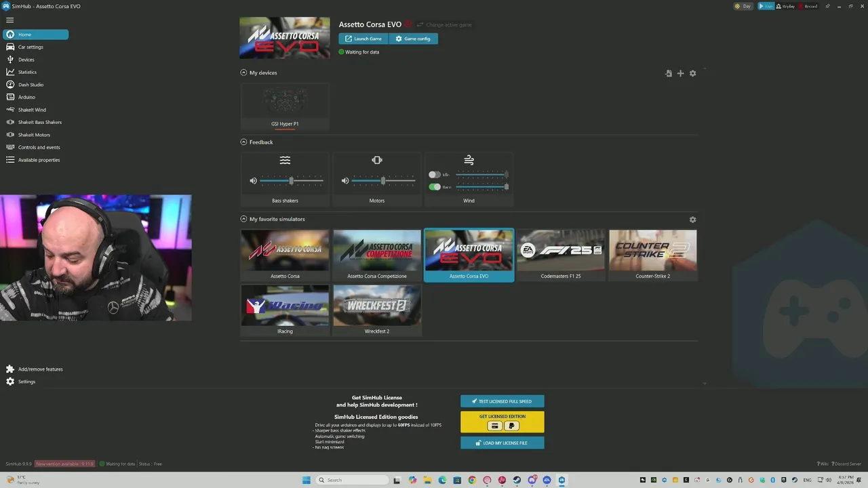Add a new device with plus icon
Screen dimensions: 868x488
click(681, 73)
